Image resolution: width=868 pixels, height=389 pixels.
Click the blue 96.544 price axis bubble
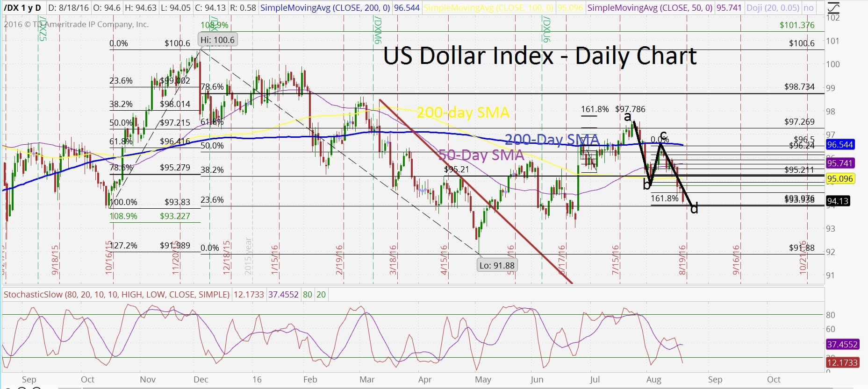(840, 145)
